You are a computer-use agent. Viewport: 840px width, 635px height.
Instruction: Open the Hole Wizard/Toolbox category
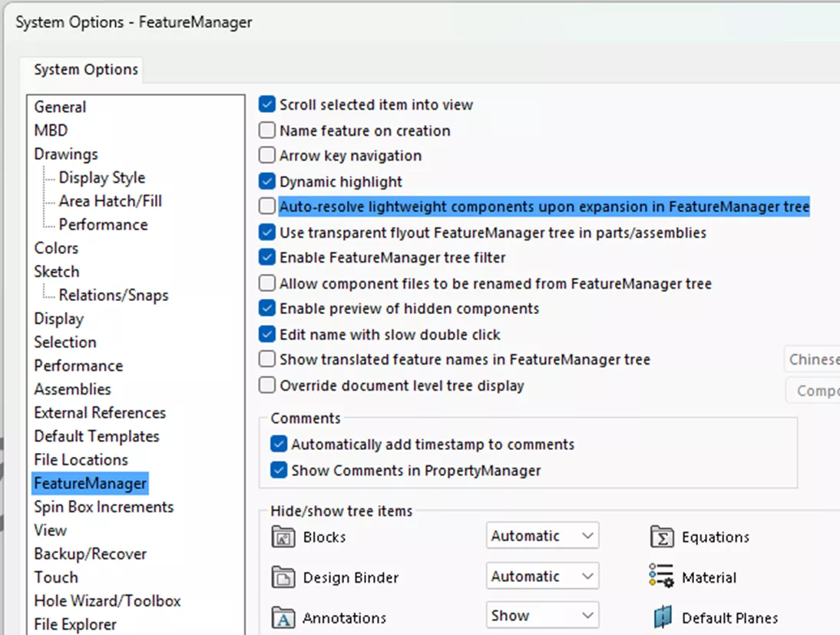point(107,601)
